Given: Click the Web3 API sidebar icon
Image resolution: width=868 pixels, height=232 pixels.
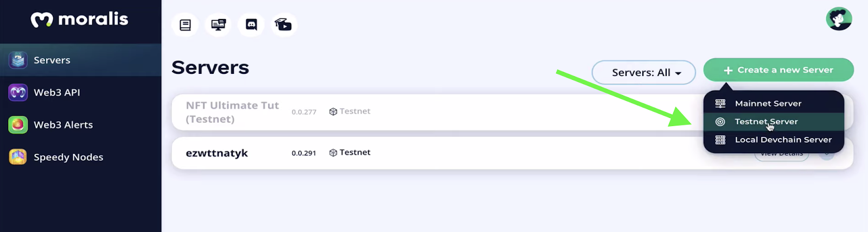Looking at the screenshot, I should (x=18, y=92).
